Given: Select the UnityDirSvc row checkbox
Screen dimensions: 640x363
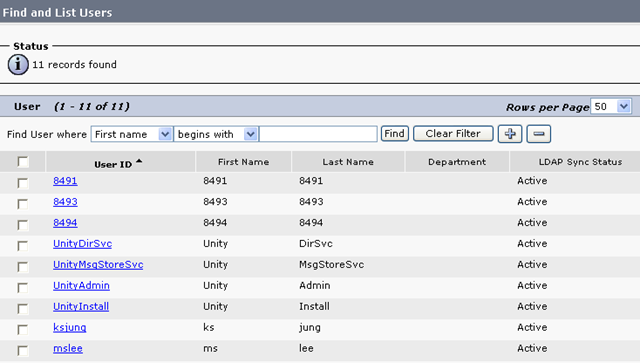Looking at the screenshot, I should tap(23, 246).
